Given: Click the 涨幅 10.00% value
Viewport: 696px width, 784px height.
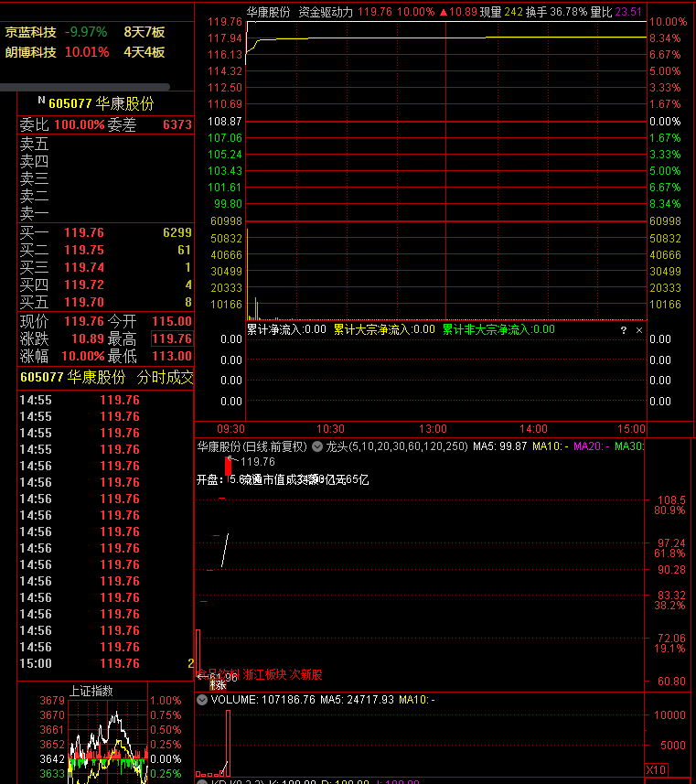Looking at the screenshot, I should (83, 356).
